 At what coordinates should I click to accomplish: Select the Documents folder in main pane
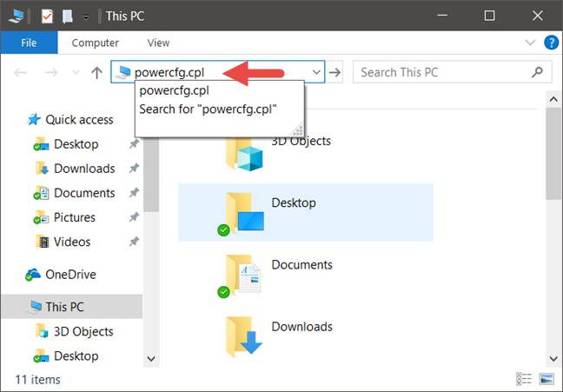306,274
